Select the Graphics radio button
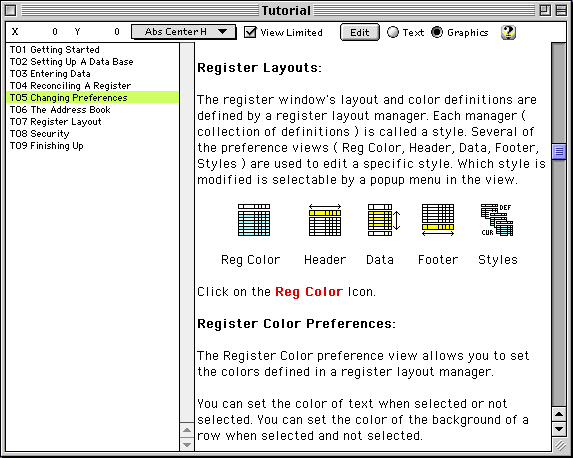 (x=437, y=32)
